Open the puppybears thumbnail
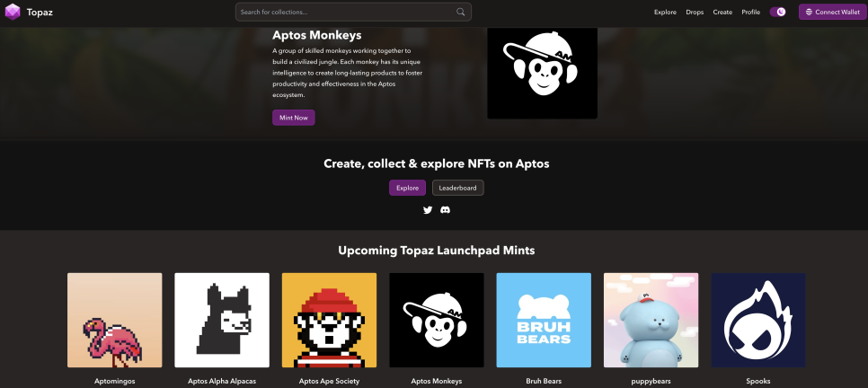The width and height of the screenshot is (868, 388). tap(651, 320)
